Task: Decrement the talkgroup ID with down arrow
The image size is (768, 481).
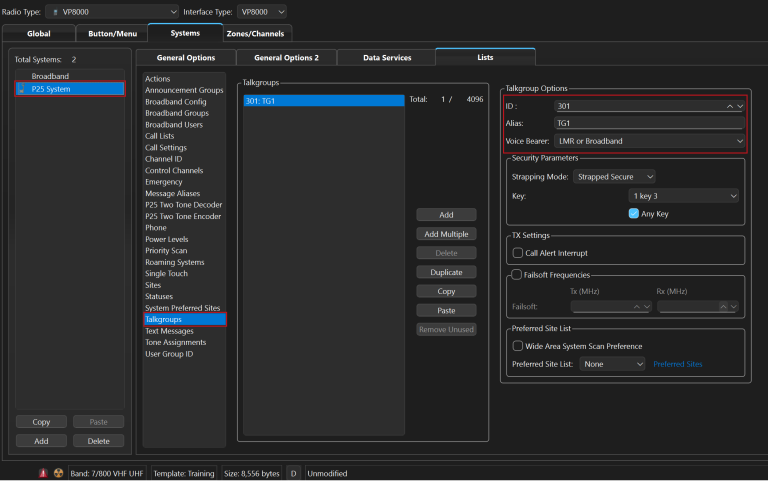Action: click(x=740, y=105)
